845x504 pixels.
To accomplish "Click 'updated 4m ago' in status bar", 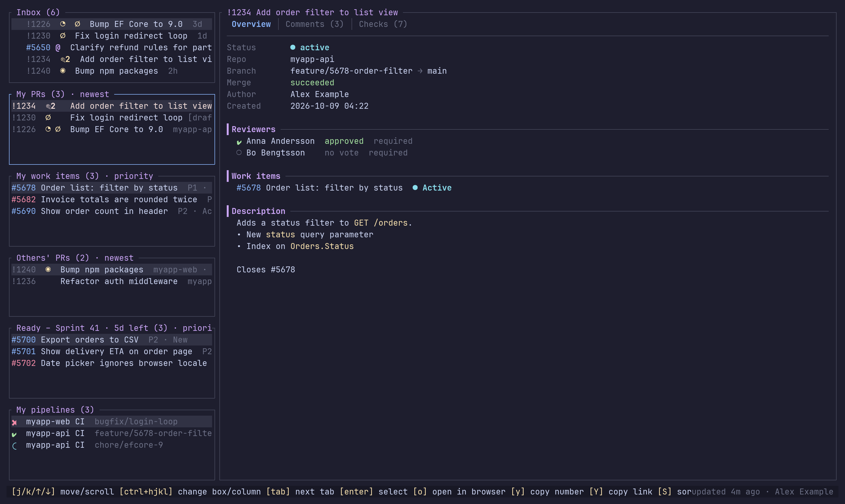I will [x=725, y=492].
